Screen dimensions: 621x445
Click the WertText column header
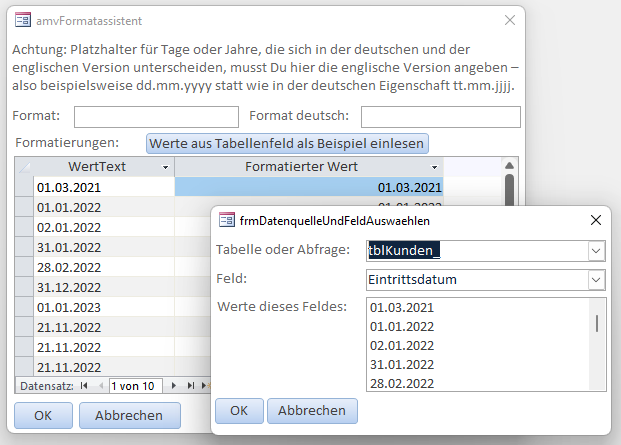(104, 167)
